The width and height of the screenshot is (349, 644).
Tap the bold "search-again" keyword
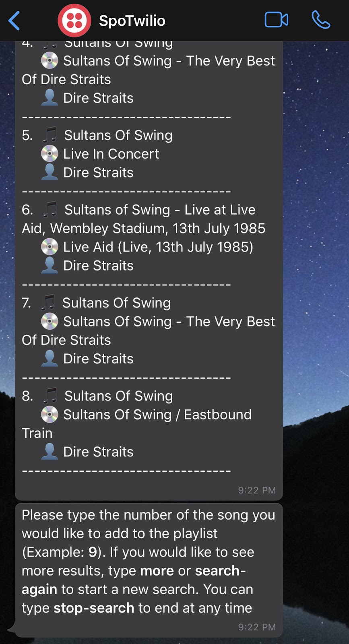134,580
